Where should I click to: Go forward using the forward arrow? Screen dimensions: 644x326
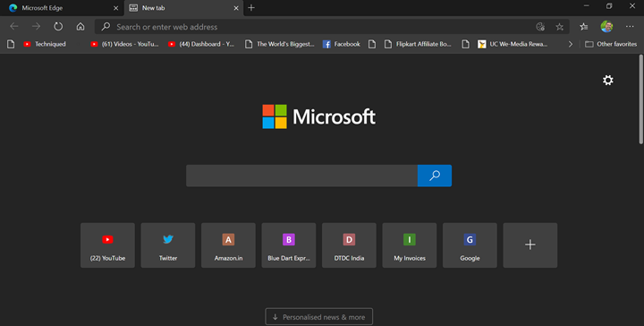pyautogui.click(x=36, y=27)
